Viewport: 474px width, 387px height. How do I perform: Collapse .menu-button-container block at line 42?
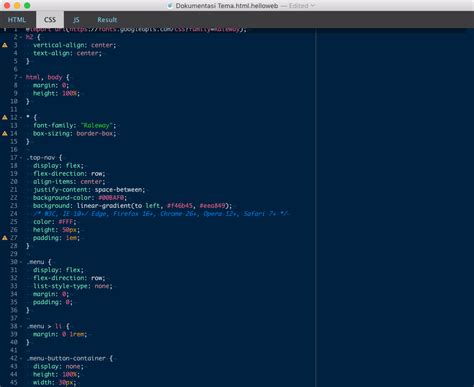[21, 358]
